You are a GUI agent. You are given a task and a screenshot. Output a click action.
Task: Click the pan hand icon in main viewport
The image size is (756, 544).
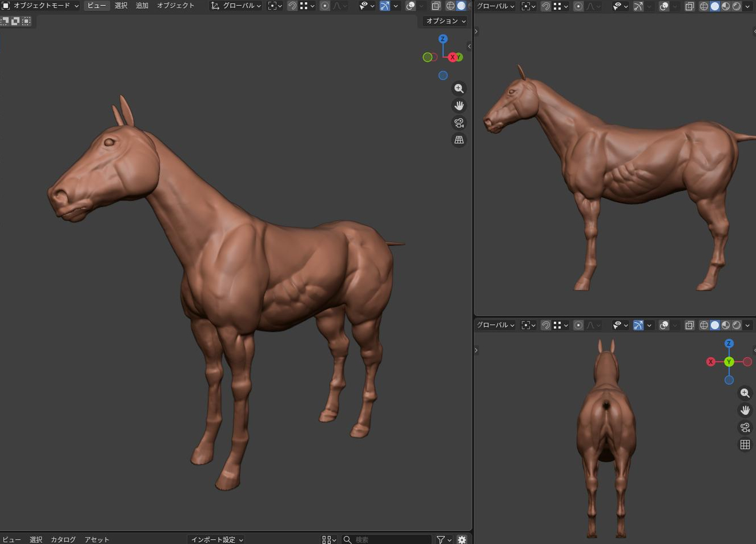tap(459, 106)
